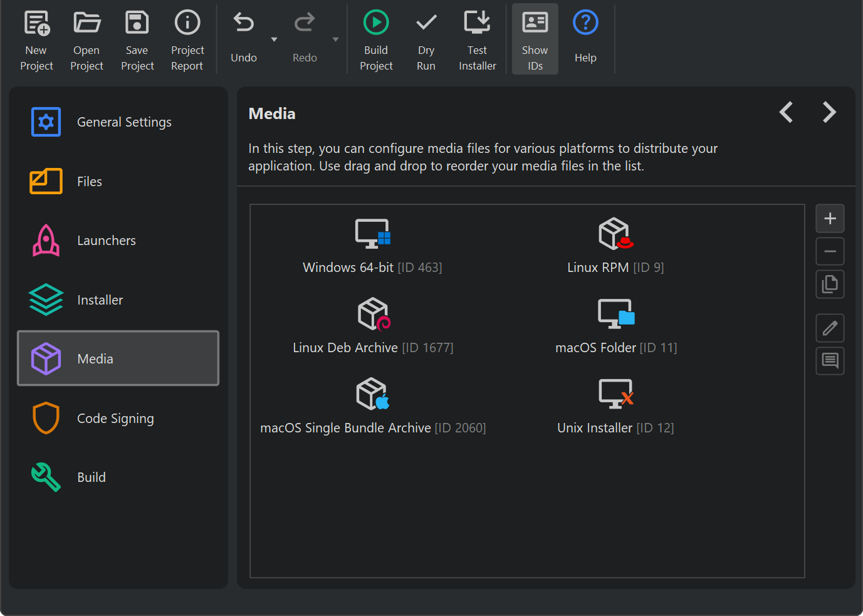Click the Save Project icon

click(x=137, y=23)
